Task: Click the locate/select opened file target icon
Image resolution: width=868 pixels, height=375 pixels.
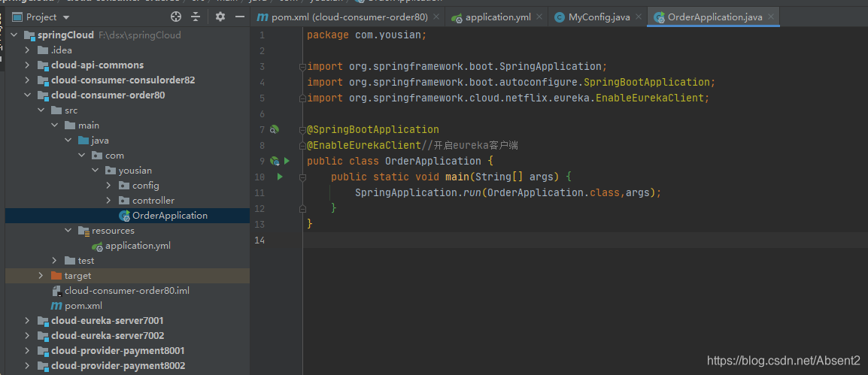Action: click(x=176, y=17)
